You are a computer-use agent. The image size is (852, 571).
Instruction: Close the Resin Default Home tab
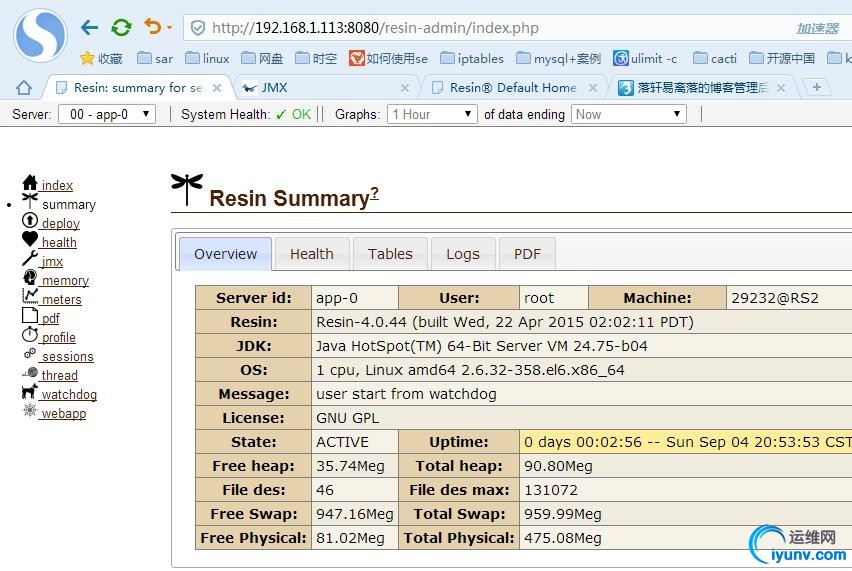point(593,87)
